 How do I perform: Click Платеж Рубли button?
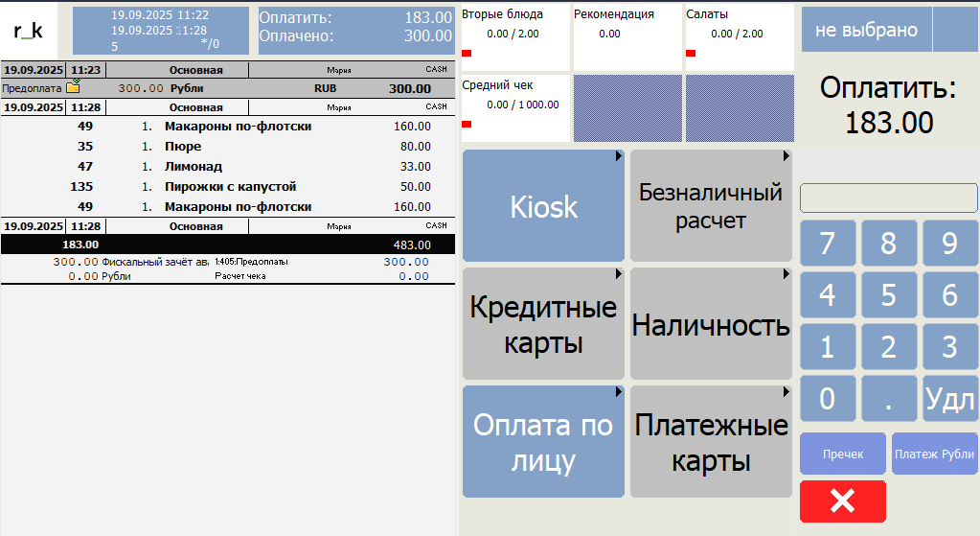(x=934, y=454)
